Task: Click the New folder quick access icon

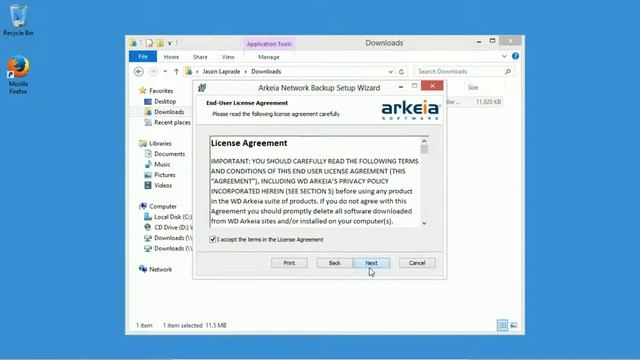Action: tap(160, 43)
